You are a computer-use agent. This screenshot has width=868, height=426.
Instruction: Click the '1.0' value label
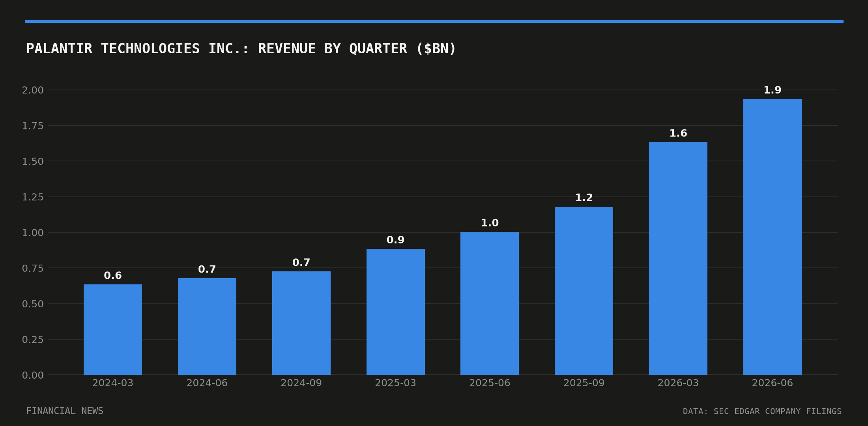pyautogui.click(x=490, y=223)
